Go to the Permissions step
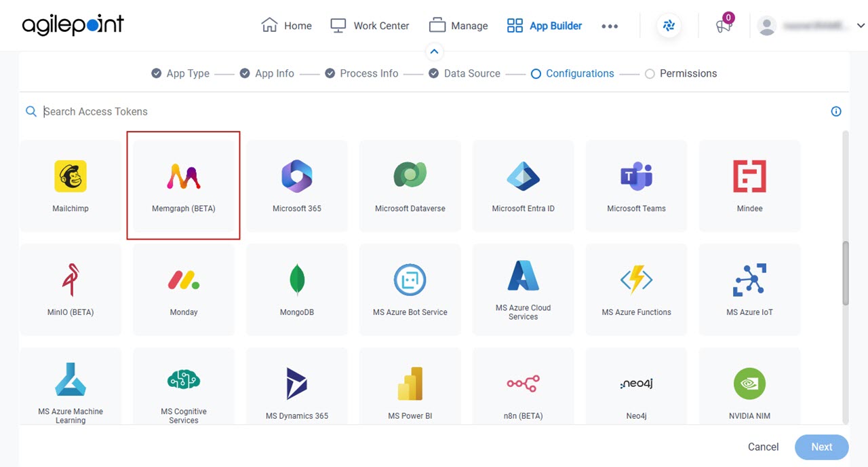868x467 pixels. tap(681, 73)
